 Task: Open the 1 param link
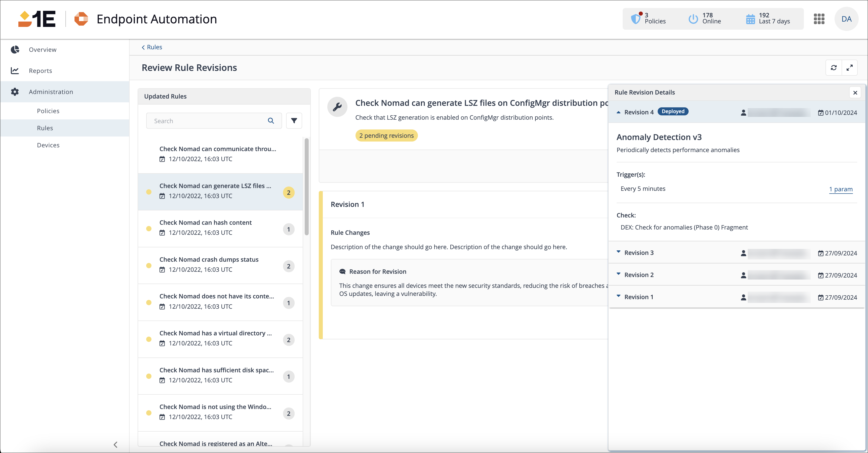click(841, 189)
